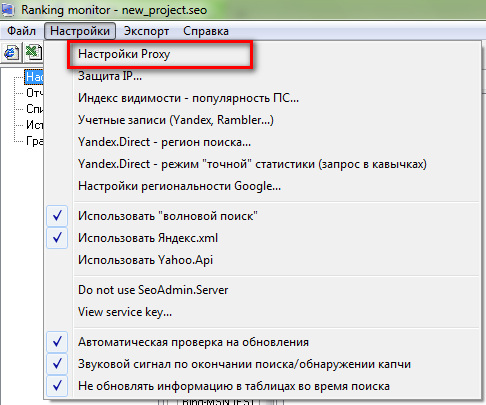This screenshot has width=486, height=405.
Task: Toggle Не обновлять информацию в таблицах
Action: (x=263, y=386)
